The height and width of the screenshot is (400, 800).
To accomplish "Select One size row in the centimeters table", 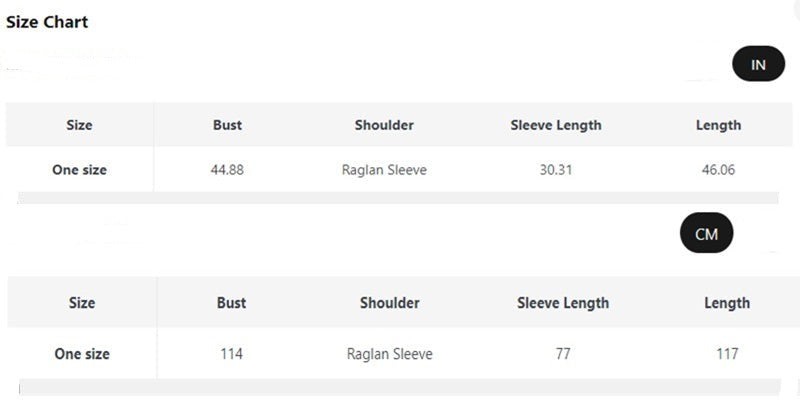I will point(82,354).
